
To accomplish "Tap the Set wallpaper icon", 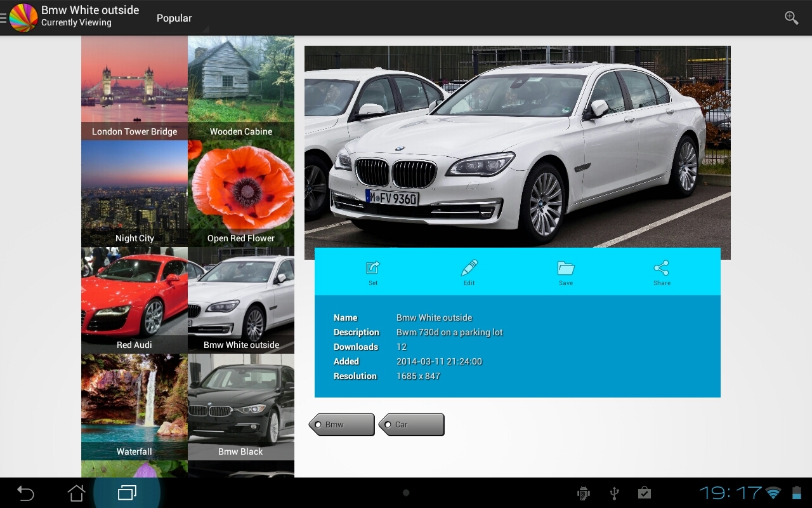I will [373, 272].
